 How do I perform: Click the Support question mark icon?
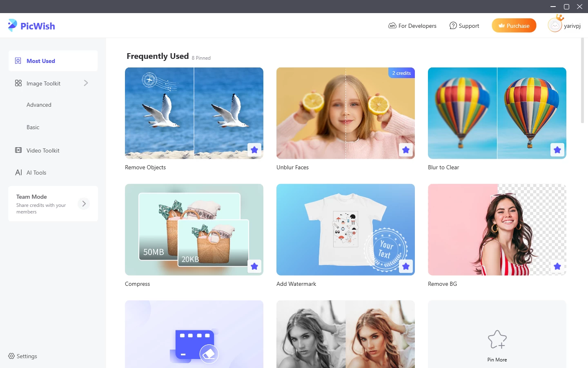click(453, 26)
